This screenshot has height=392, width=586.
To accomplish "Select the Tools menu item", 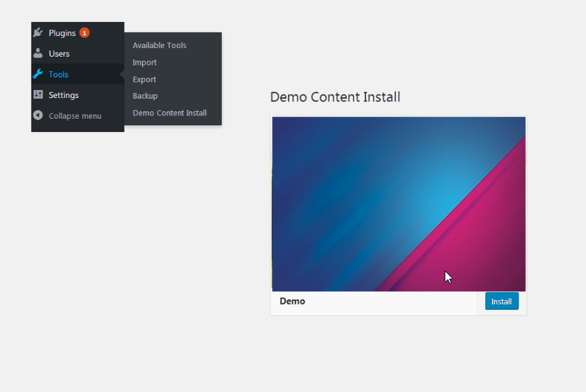I will tap(78, 74).
